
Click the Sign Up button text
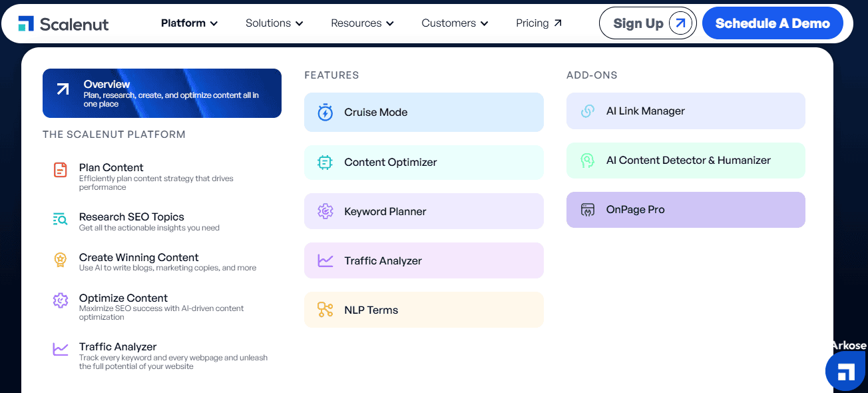click(x=638, y=23)
